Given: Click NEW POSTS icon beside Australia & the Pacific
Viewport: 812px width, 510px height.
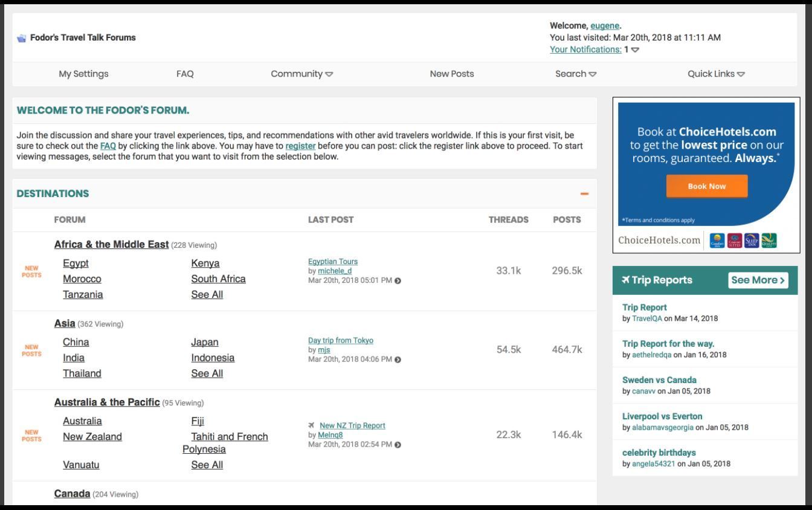Looking at the screenshot, I should click(x=33, y=436).
